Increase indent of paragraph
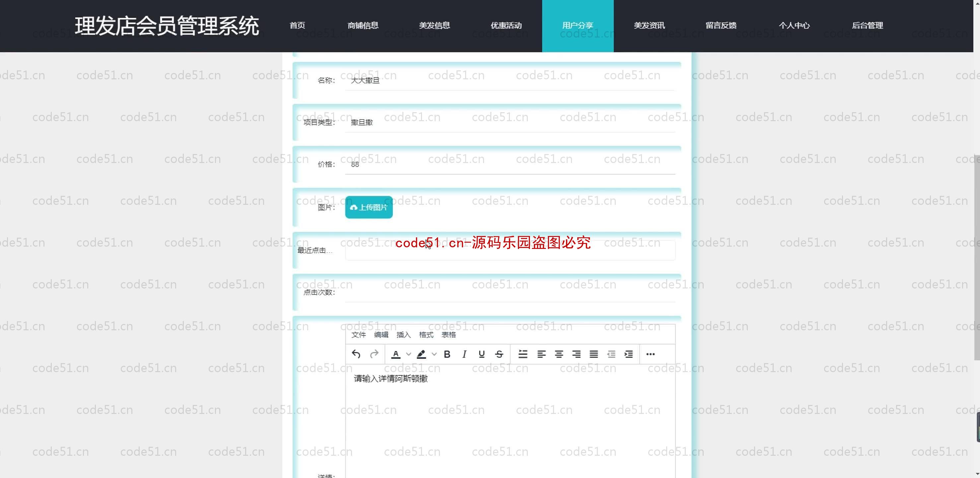 coord(628,354)
